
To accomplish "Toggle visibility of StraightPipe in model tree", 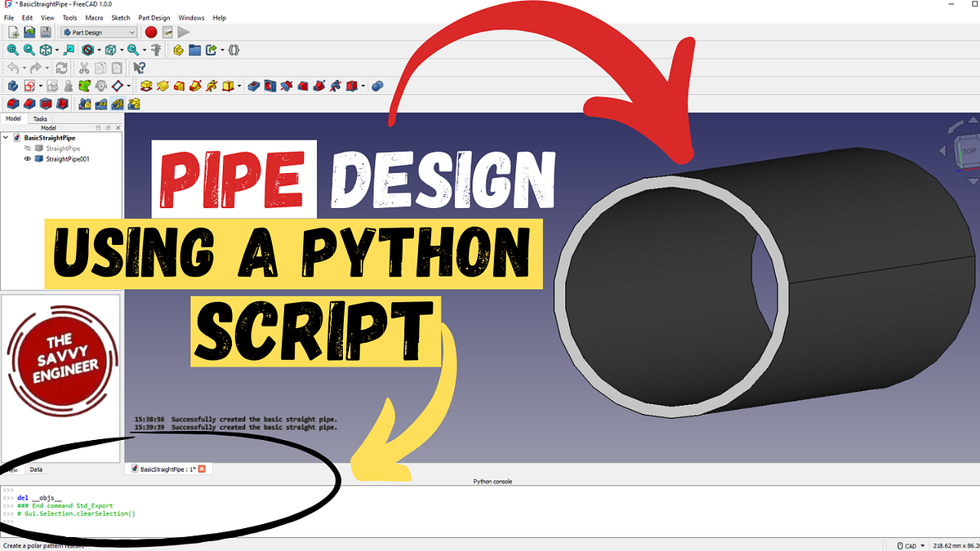I will tap(27, 148).
